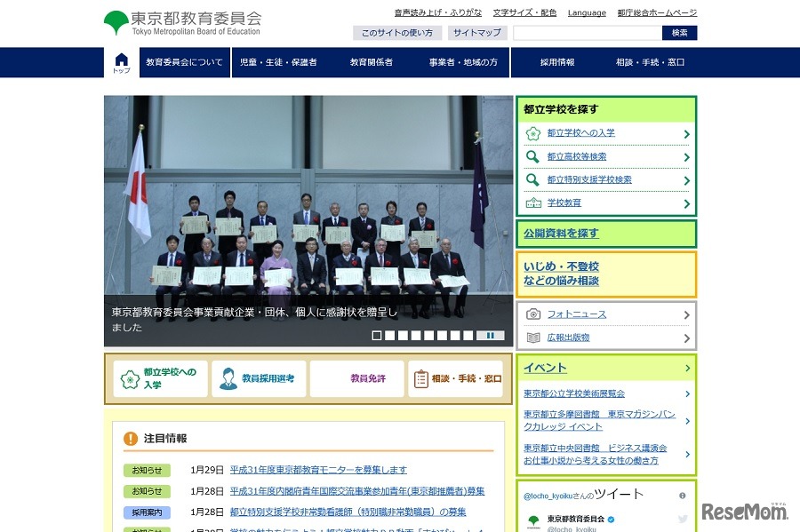Follow chevron beside 東京都公立学校美術展覧会
Viewport: 800px width, 532px height.
coord(687,393)
